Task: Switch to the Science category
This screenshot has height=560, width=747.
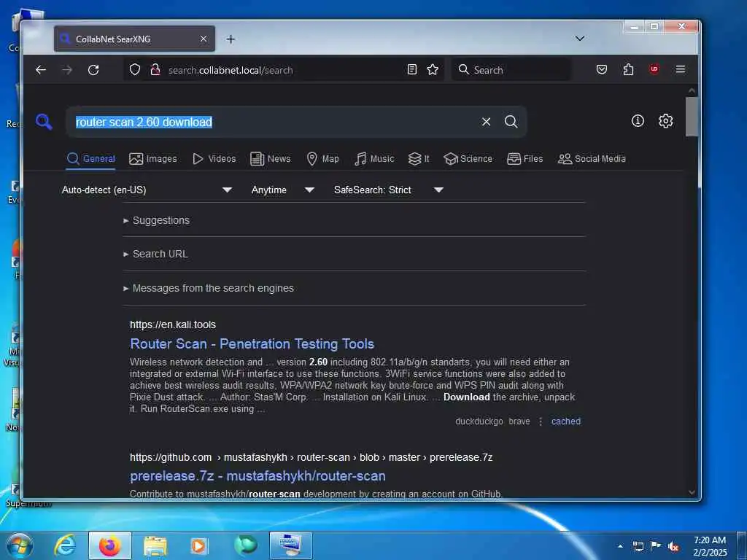Action: click(x=468, y=158)
